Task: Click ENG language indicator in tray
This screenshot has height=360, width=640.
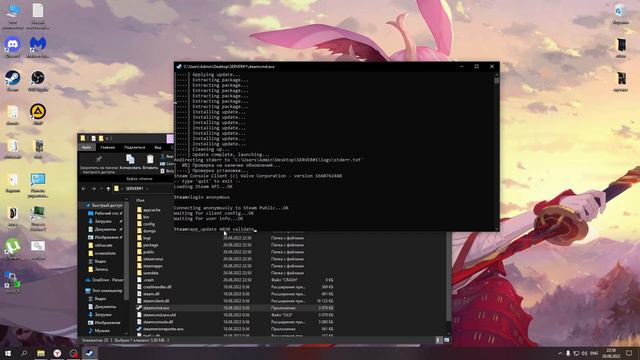Action: pos(594,353)
